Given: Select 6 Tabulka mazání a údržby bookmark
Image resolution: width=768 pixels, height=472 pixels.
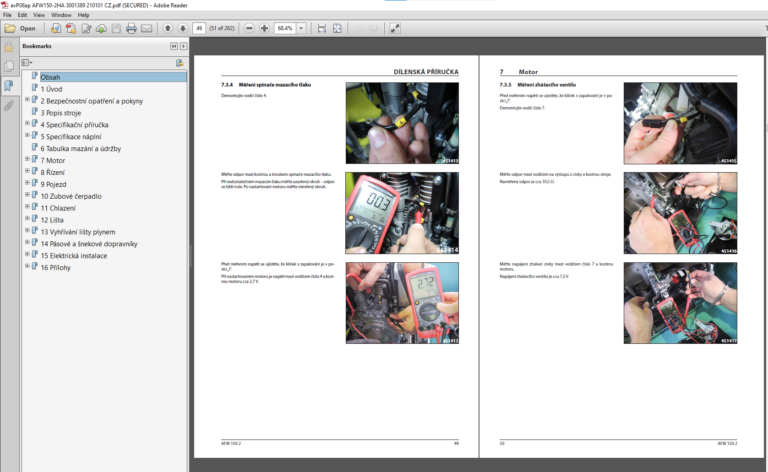Looking at the screenshot, I should (81, 148).
